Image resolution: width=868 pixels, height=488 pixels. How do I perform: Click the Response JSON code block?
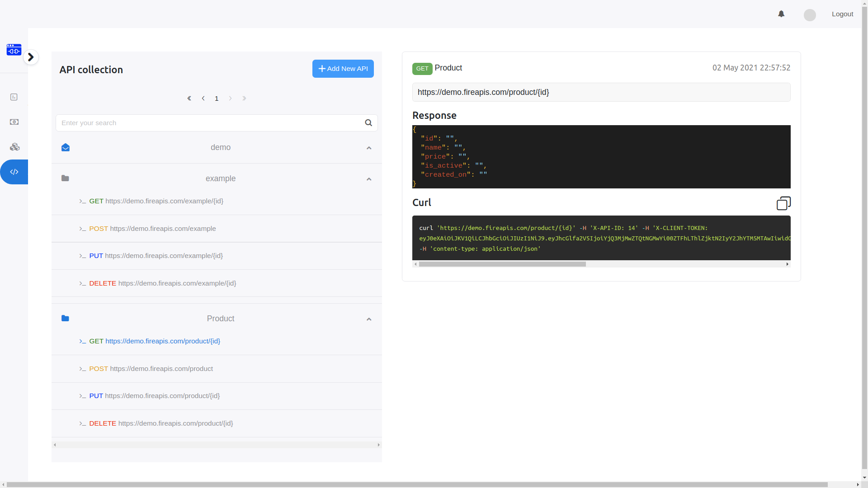pos(601,157)
